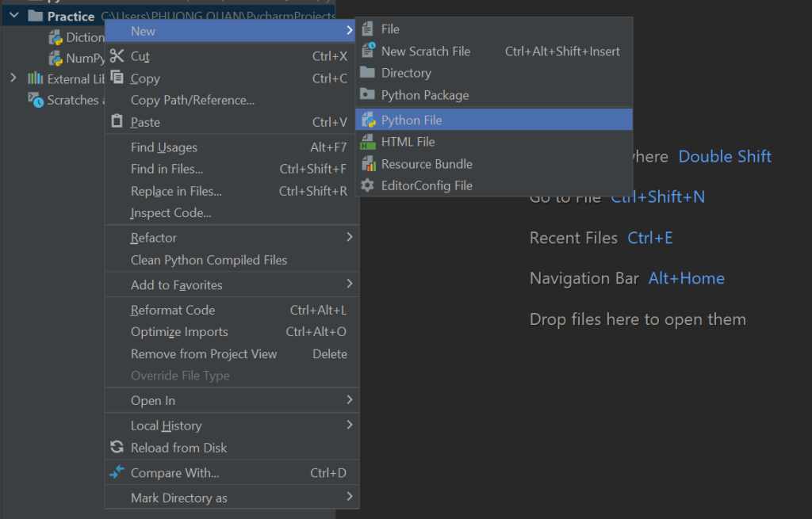Image resolution: width=812 pixels, height=519 pixels.
Task: Click the New Scratch File icon
Action: click(x=368, y=51)
